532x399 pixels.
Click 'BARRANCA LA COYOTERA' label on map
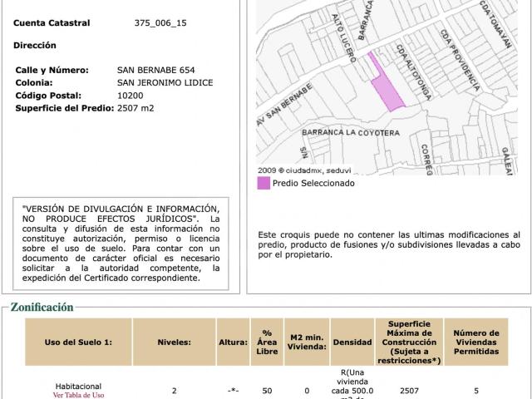[x=351, y=132]
